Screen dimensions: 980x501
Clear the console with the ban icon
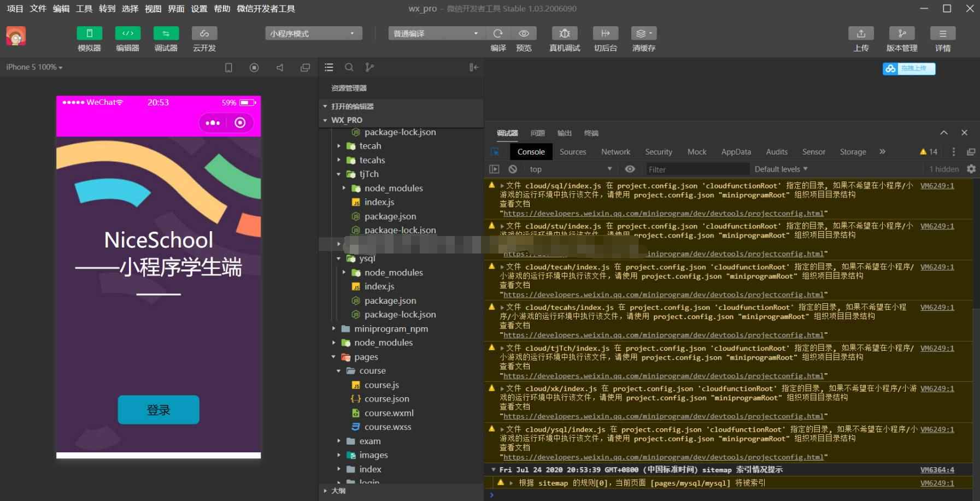(x=513, y=169)
